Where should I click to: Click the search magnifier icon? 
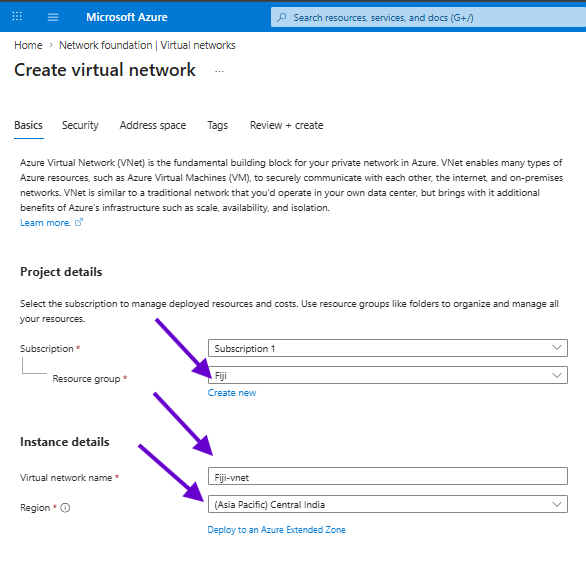coord(282,17)
